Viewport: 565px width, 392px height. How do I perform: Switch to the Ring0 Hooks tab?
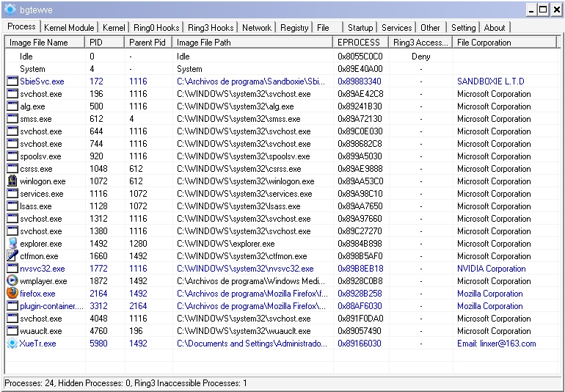pyautogui.click(x=156, y=28)
